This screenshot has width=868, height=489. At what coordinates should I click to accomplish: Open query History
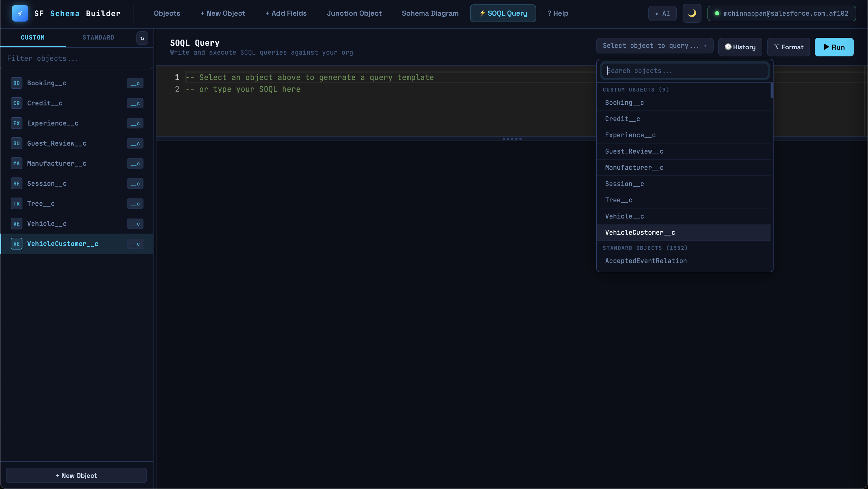[x=740, y=47]
